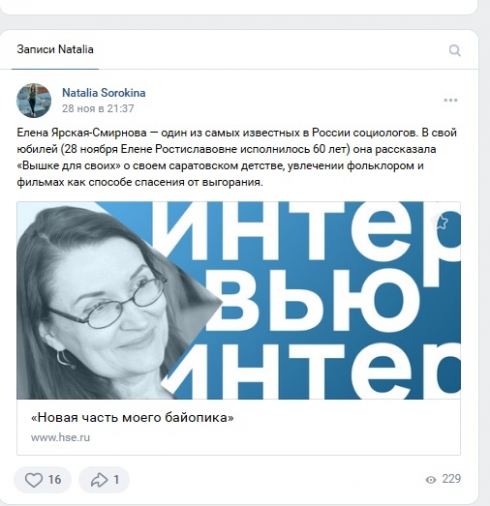Click the «Вышке для своих» mention in text
Screen dimensions: 490x506
click(x=68, y=166)
